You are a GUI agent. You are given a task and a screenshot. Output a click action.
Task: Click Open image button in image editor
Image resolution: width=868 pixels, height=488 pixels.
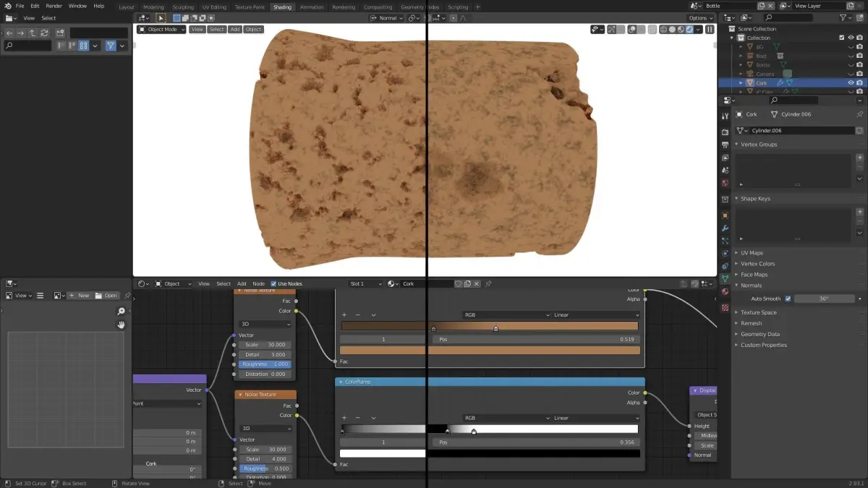coord(106,295)
